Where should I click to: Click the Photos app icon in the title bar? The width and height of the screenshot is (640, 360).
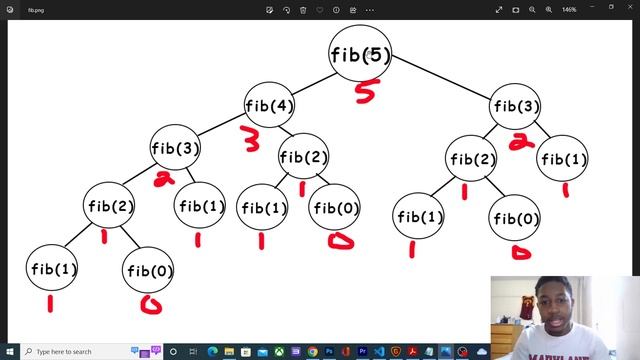coord(10,10)
